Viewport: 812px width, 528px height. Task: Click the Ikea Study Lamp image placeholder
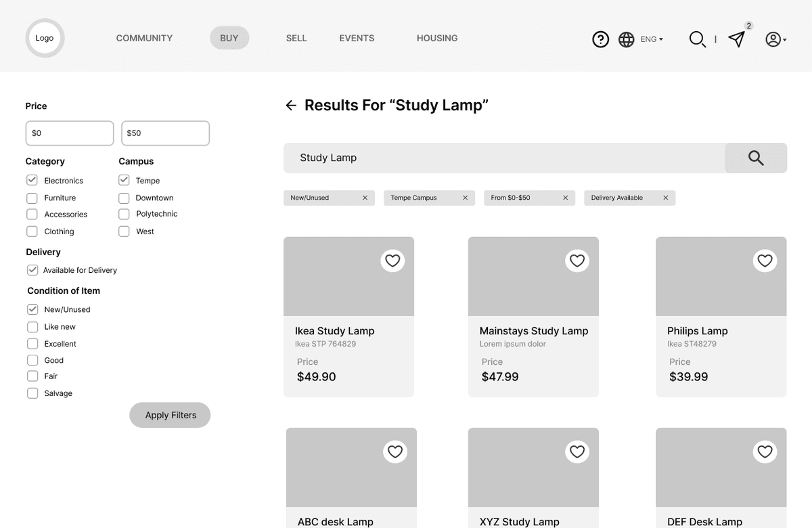click(x=348, y=276)
